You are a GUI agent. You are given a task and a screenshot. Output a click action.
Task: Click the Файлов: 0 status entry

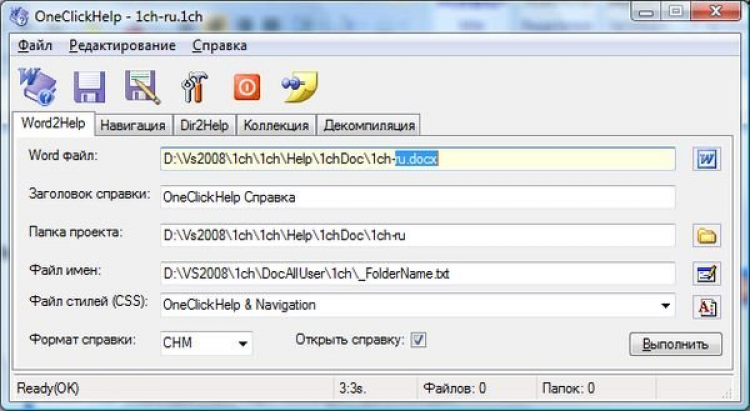pos(454,388)
